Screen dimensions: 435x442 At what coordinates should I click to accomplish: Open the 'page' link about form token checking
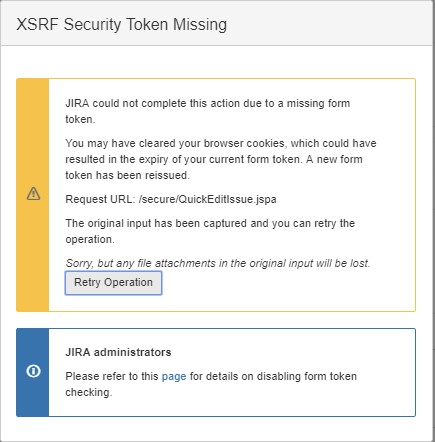pyautogui.click(x=174, y=376)
